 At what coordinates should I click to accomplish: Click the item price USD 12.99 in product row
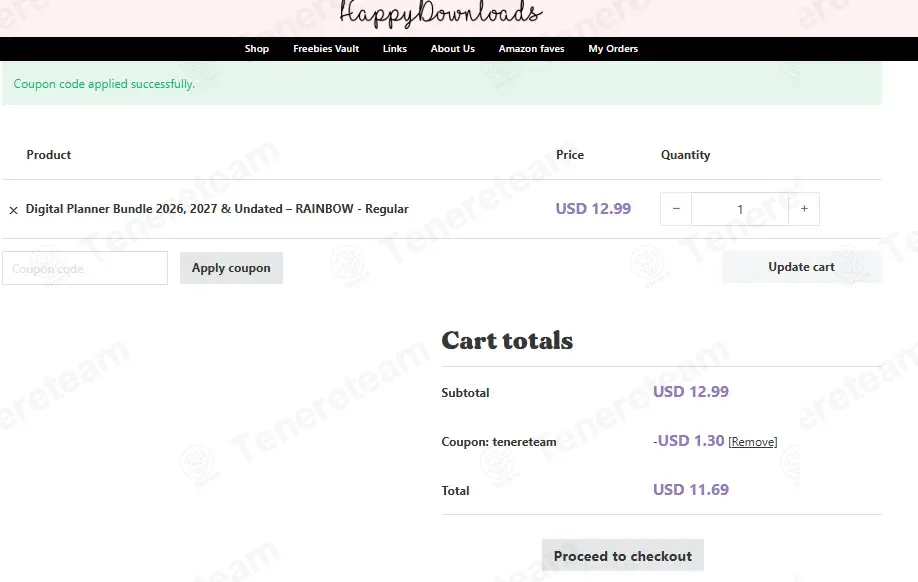pyautogui.click(x=593, y=209)
